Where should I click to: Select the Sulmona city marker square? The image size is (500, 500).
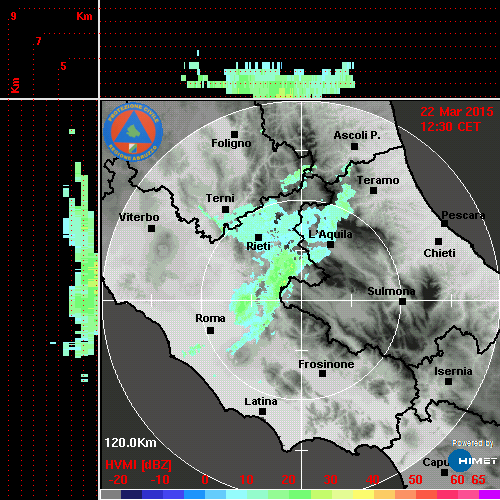pos(403,302)
